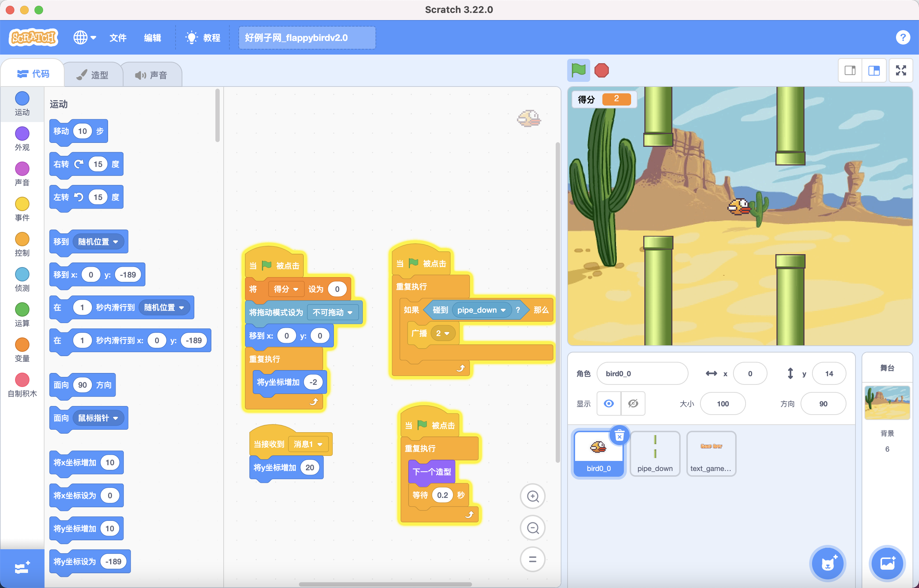Switch to the 代码 tab
The height and width of the screenshot is (588, 919).
click(33, 74)
